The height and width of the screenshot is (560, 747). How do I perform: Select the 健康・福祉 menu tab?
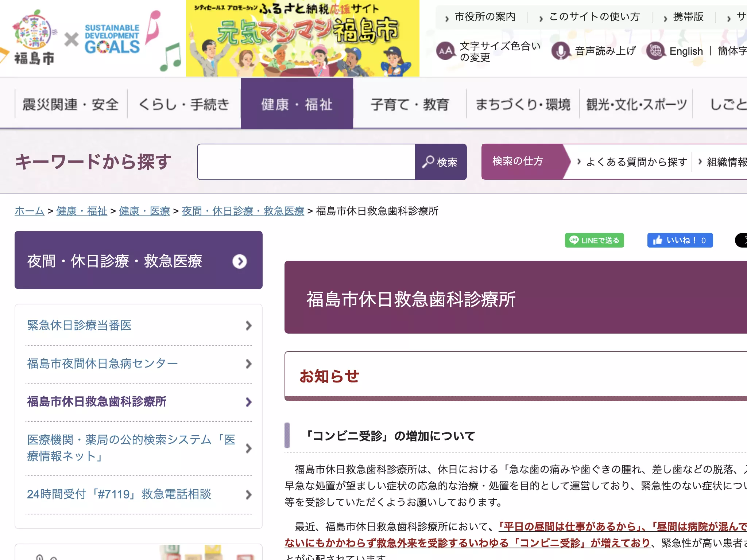(297, 104)
